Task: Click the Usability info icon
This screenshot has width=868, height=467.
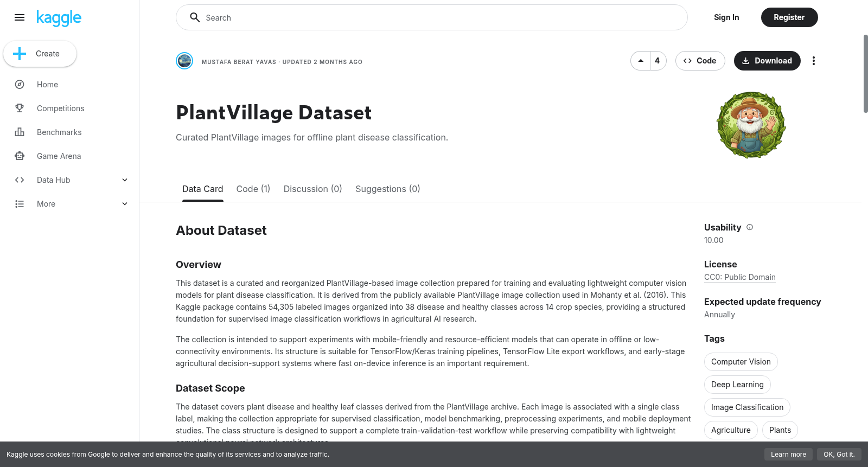Action: click(750, 227)
